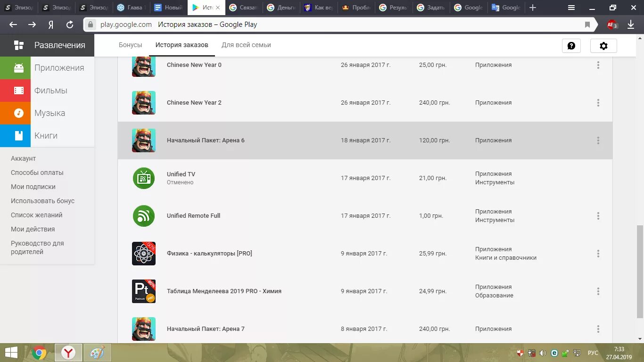
Task: Open the settings gear button
Action: (603, 46)
